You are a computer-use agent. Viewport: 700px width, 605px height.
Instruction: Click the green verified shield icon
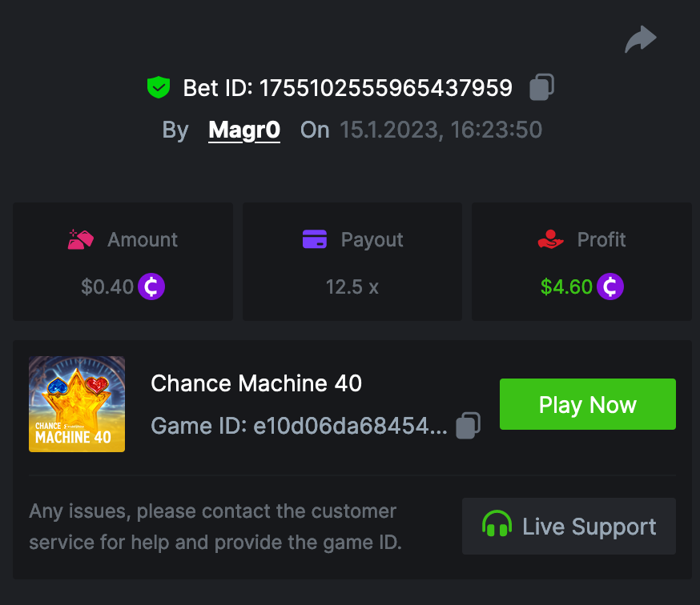click(x=159, y=87)
